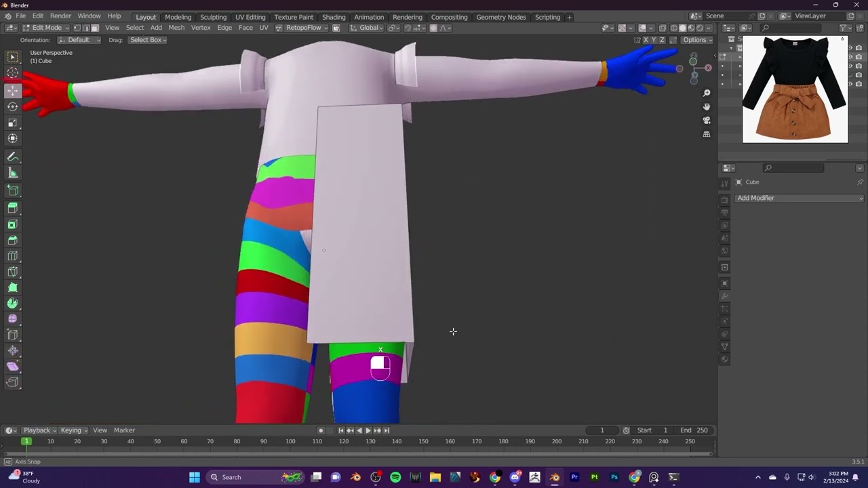Activate the Poly Build tool
This screenshot has width=868, height=488.
[13, 287]
